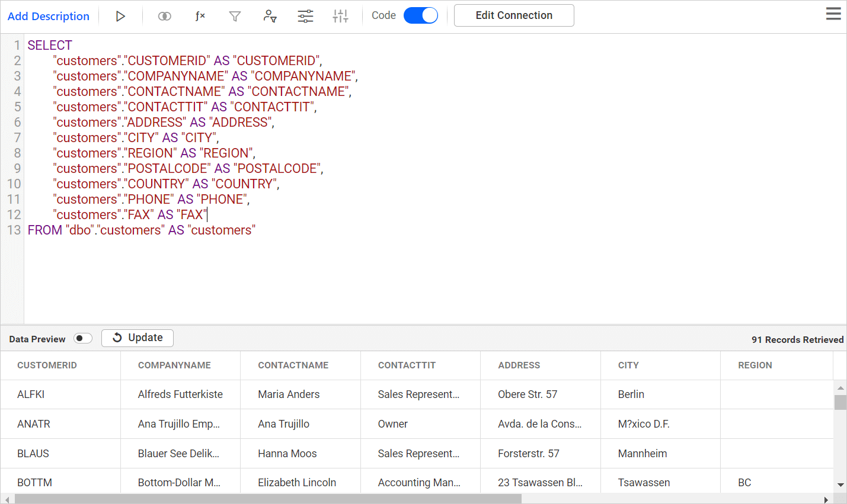Select the Mannheim city cell
Image resolution: width=847 pixels, height=504 pixels.
point(661,454)
